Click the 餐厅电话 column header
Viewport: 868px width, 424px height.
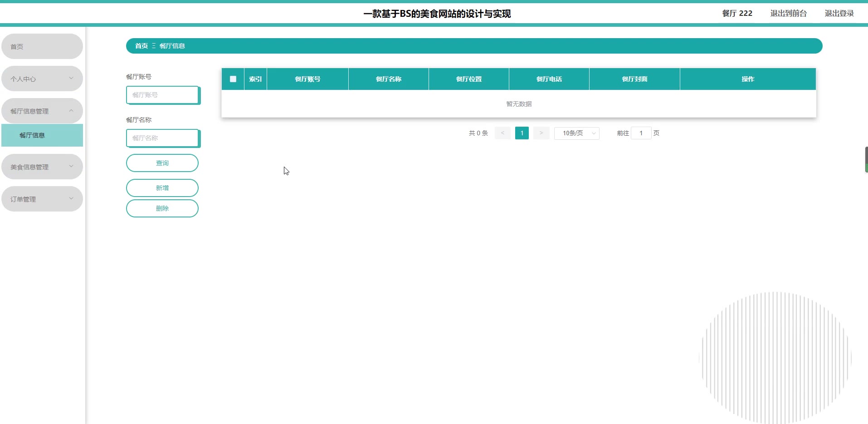pyautogui.click(x=549, y=79)
